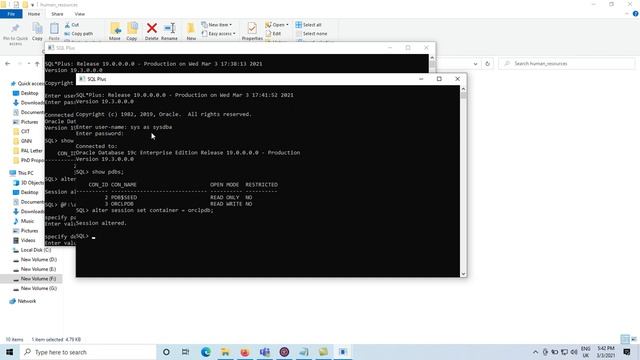640x360 pixels.
Task: Click the front SQL Plus scrollbar thumb
Action: coord(463,96)
